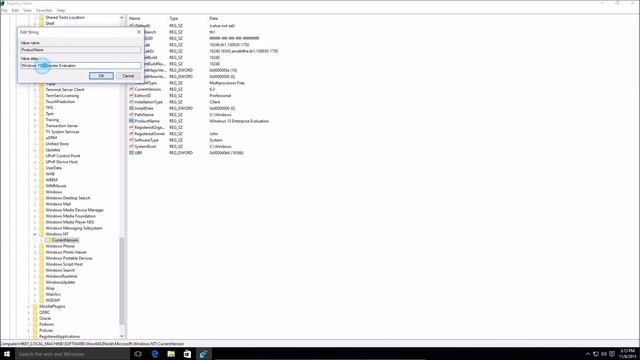Screen dimensions: 640x360
Task: Open the Store app on the taskbar
Action: click(187, 354)
